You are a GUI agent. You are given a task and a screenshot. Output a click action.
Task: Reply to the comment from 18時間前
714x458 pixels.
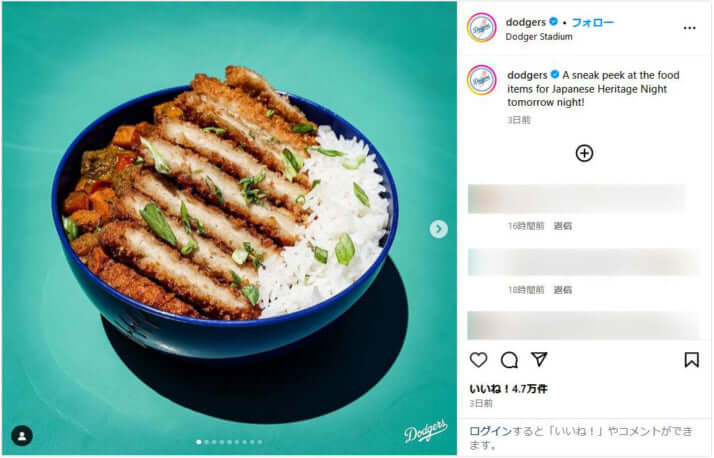(x=562, y=290)
